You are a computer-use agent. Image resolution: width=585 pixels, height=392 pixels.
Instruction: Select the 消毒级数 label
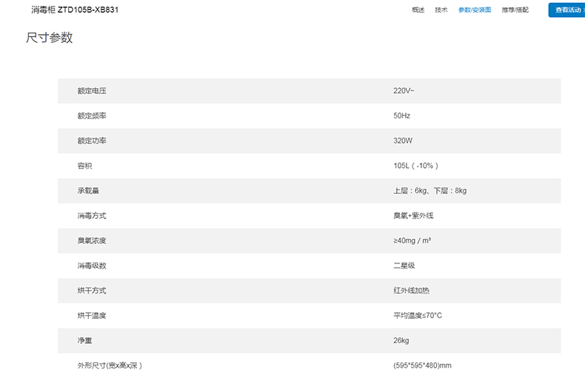point(92,266)
